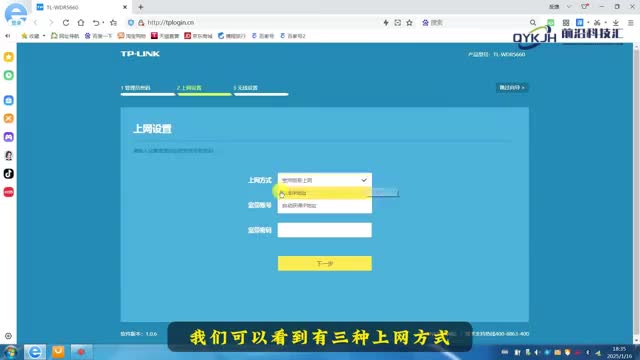Viewport: 640px width, 360px height.
Task: Click the yellow 下一步 next button
Action: 324,263
